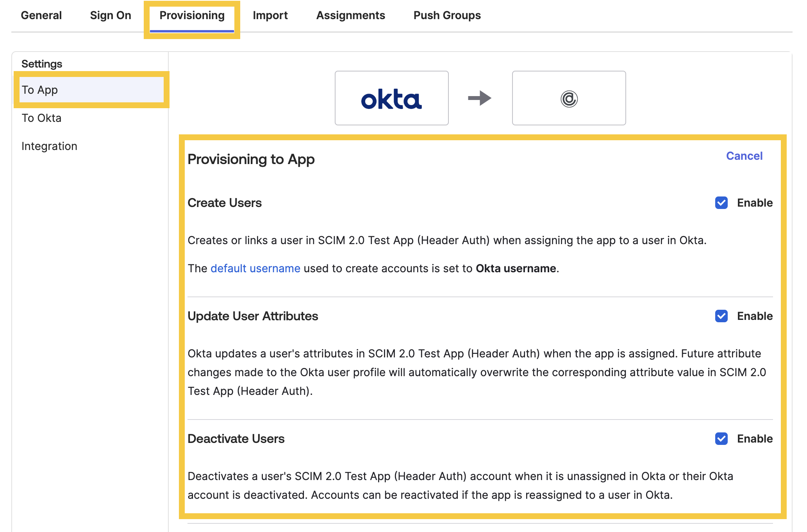Toggle the Update User Attributes Enable checkbox

pyautogui.click(x=721, y=316)
